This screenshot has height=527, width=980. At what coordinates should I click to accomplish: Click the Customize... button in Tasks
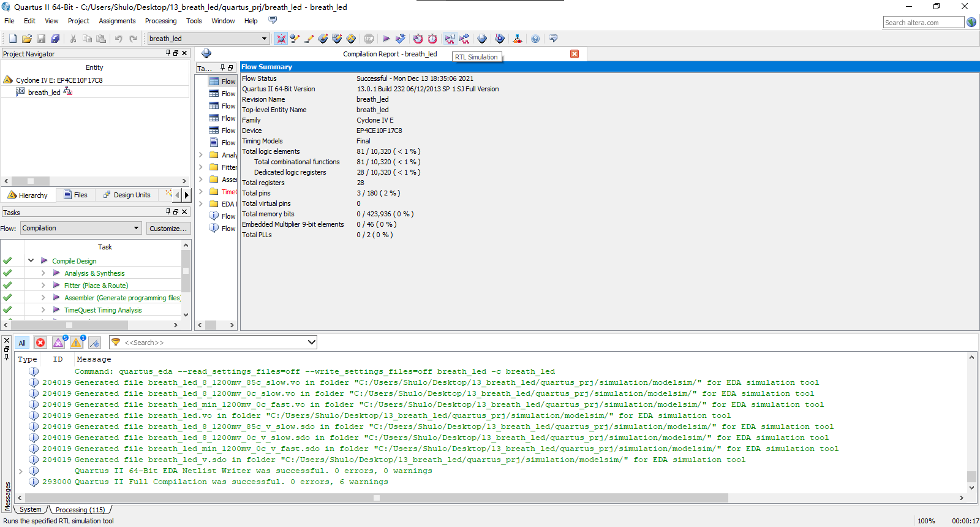tap(168, 228)
